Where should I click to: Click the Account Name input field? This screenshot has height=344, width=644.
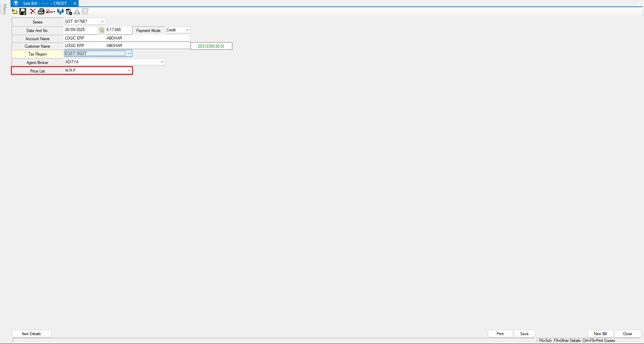click(x=127, y=38)
